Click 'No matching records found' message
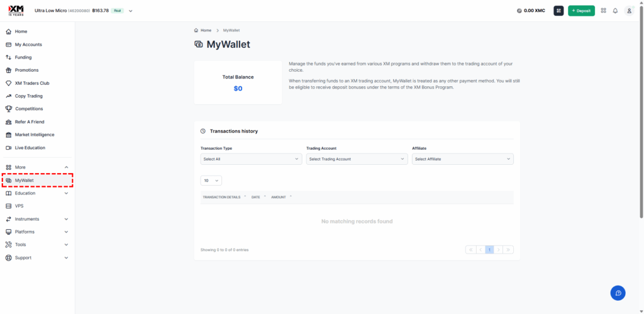 tap(357, 221)
